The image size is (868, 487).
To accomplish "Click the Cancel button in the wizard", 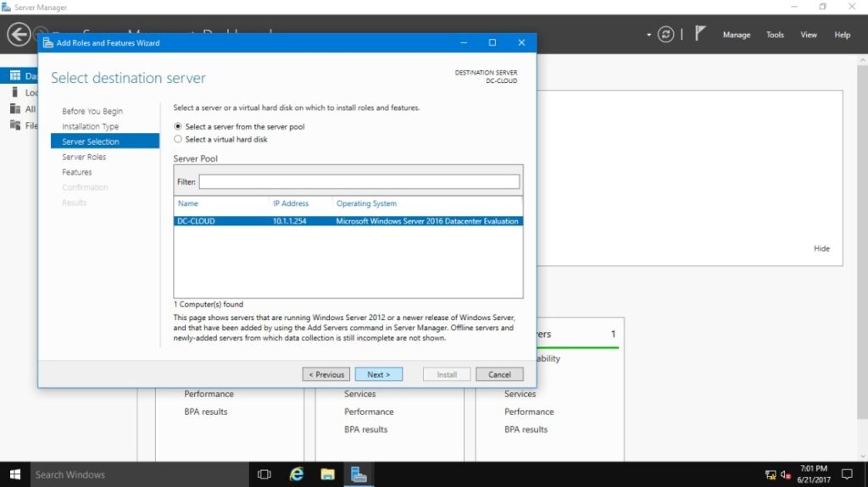I will click(x=499, y=374).
